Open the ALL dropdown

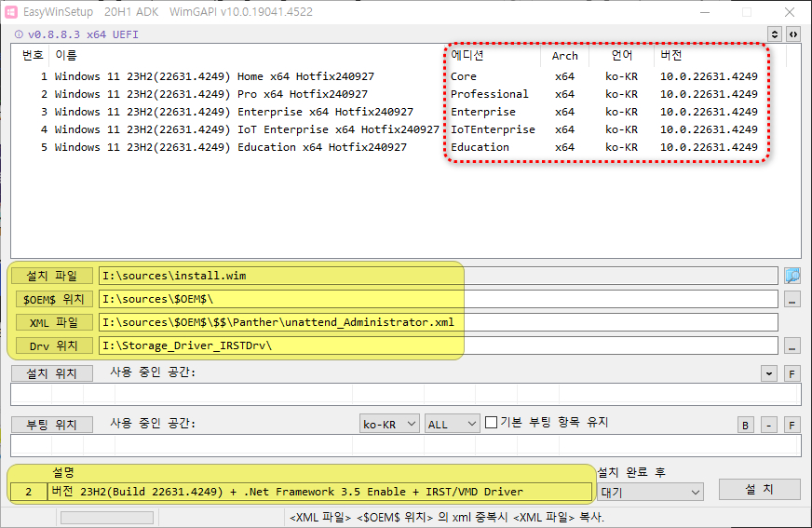point(452,424)
